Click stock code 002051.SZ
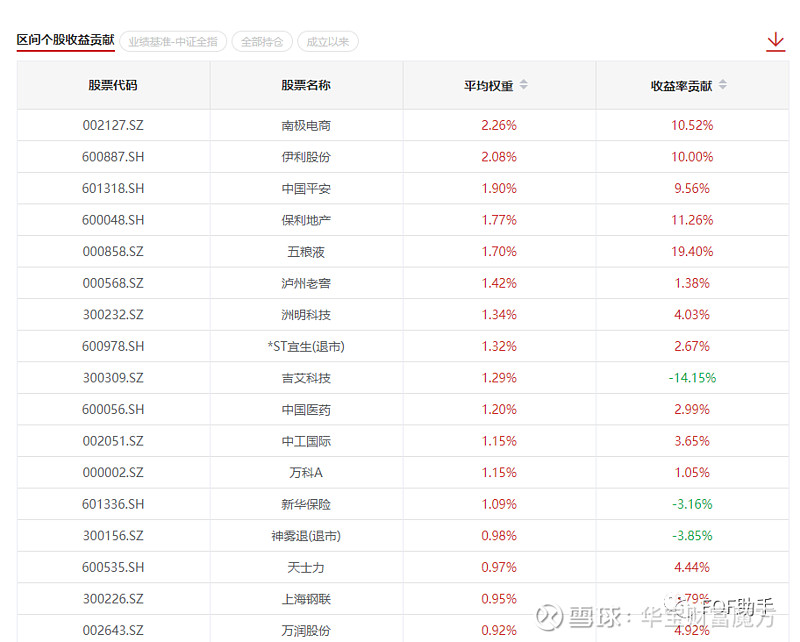The height and width of the screenshot is (642, 800). coord(113,441)
